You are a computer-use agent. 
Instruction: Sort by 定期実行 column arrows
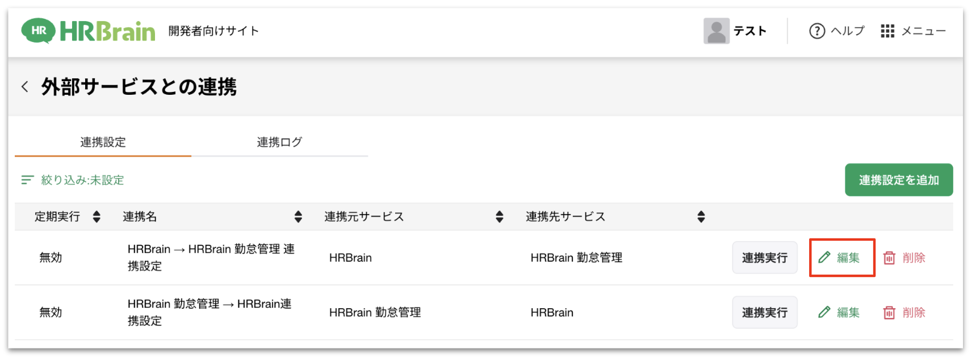pyautogui.click(x=97, y=217)
